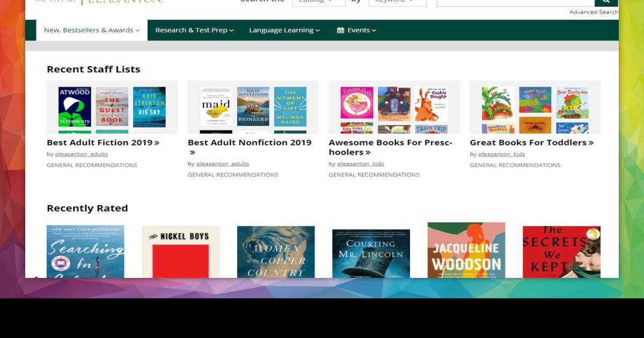The width and height of the screenshot is (644, 338).
Task: Click The Moment of Lift cover
Action: 290,107
